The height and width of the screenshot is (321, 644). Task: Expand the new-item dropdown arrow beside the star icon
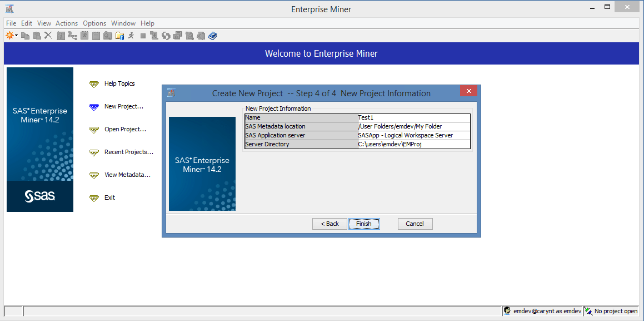click(x=16, y=35)
